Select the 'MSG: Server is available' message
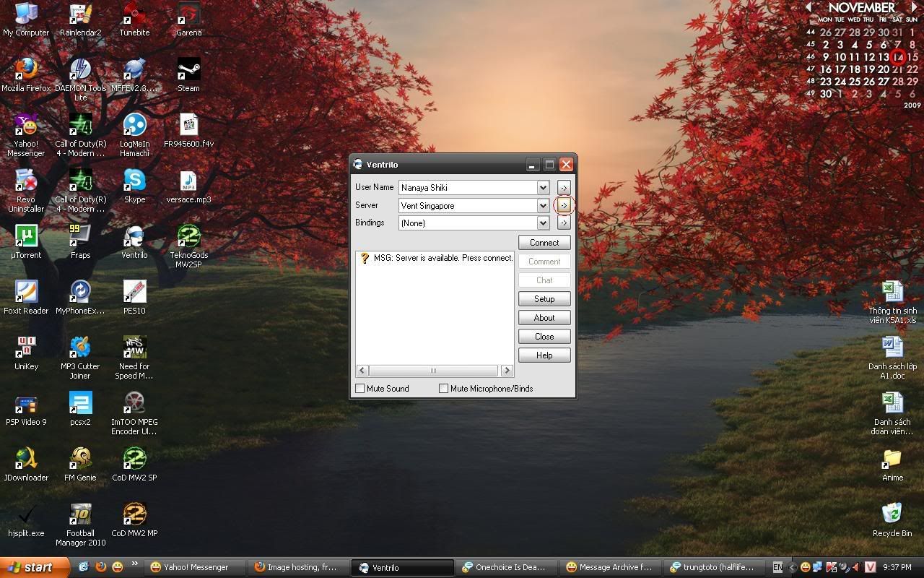Screen dimensions: 924x578 tap(436, 258)
